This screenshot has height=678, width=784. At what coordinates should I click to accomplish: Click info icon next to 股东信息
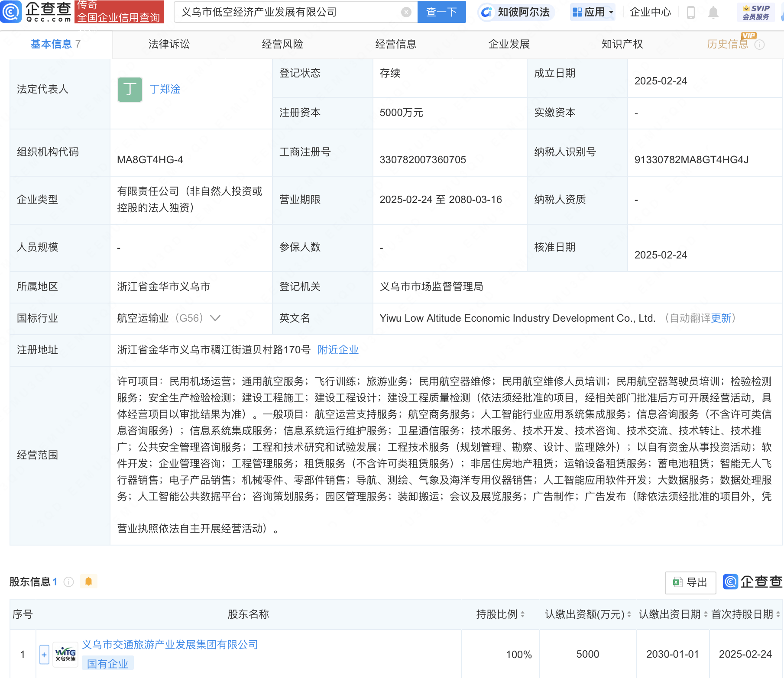68,582
